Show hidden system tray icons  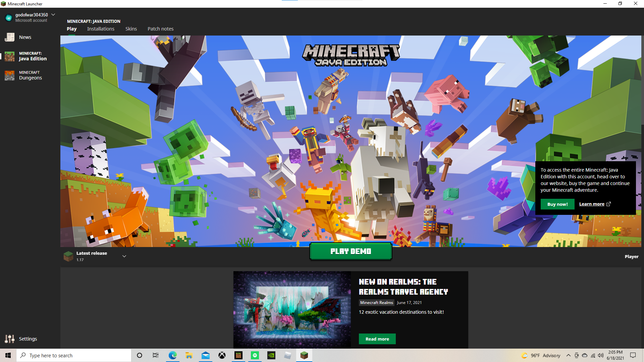(568, 355)
